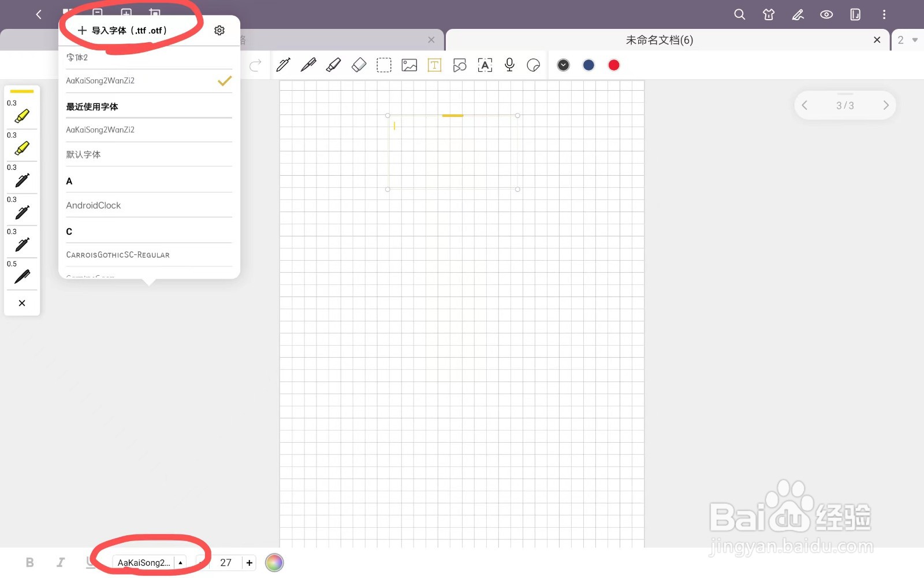
Task: Open the page layout icon in top bar
Action: 855,14
